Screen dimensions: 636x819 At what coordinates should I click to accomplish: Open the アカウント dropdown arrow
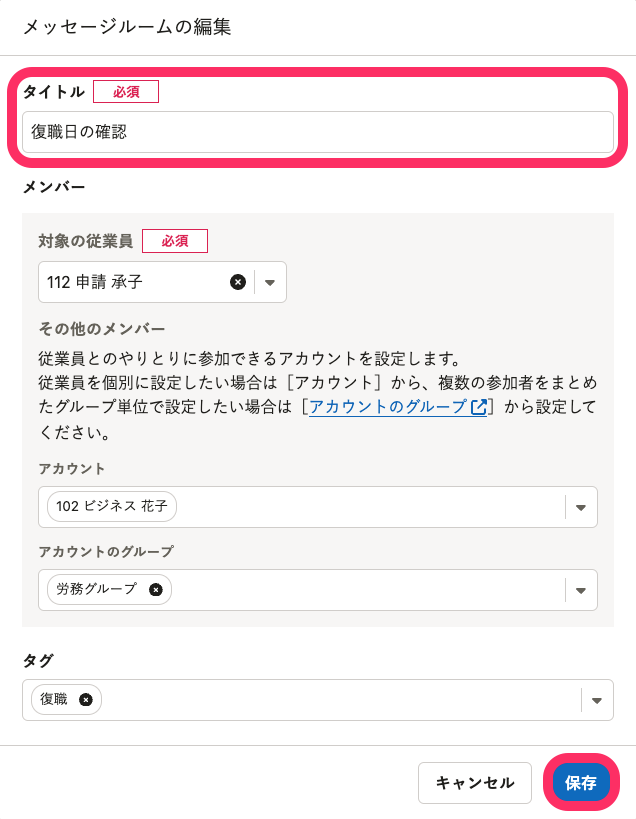click(580, 507)
